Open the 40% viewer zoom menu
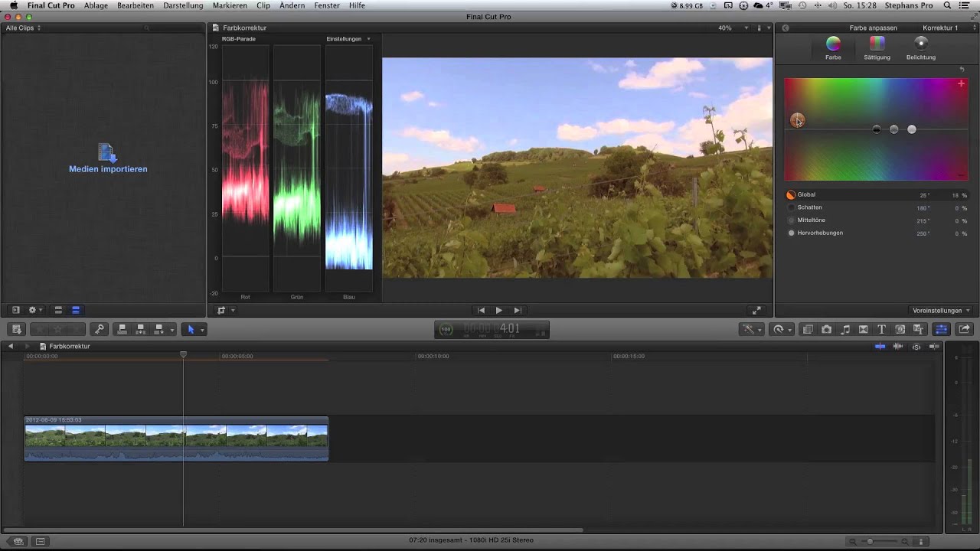 733,28
